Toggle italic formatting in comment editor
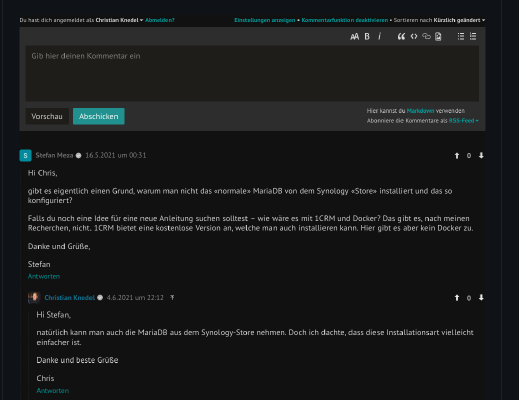 379,36
